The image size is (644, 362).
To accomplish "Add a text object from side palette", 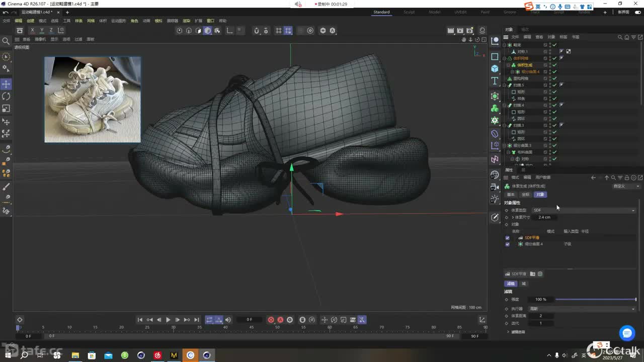I will (x=495, y=81).
